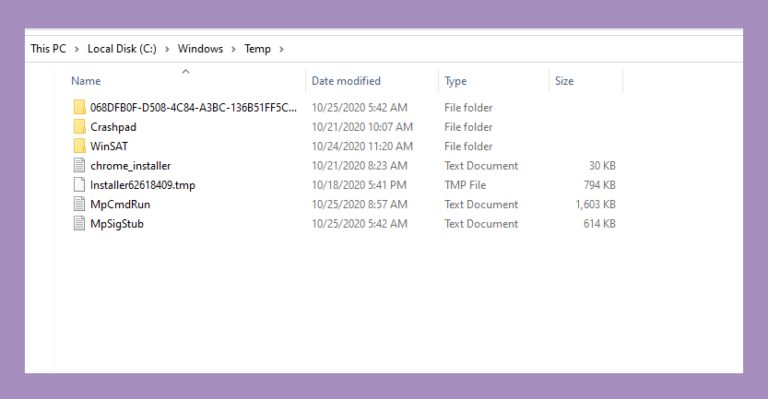Select the 068DFB0F-D508 folder icon
Viewport: 768px width, 399px height.
pos(79,107)
